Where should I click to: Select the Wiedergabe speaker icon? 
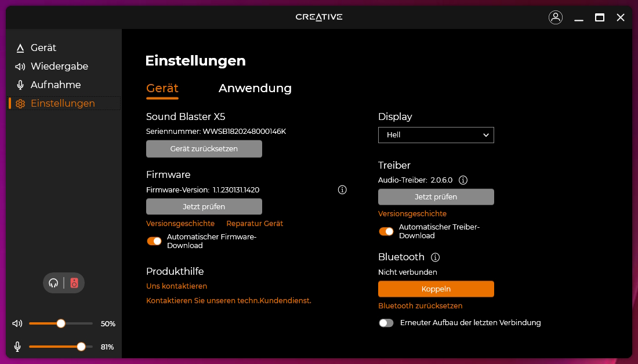coord(19,66)
